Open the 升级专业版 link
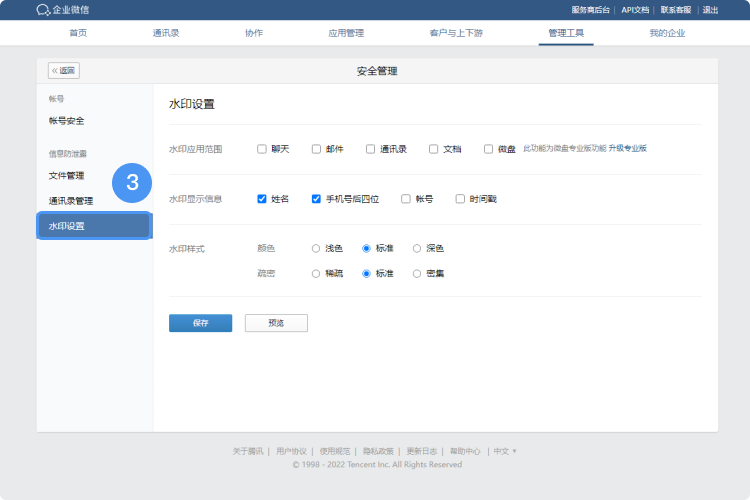Image resolution: width=750 pixels, height=500 pixels. [x=628, y=148]
